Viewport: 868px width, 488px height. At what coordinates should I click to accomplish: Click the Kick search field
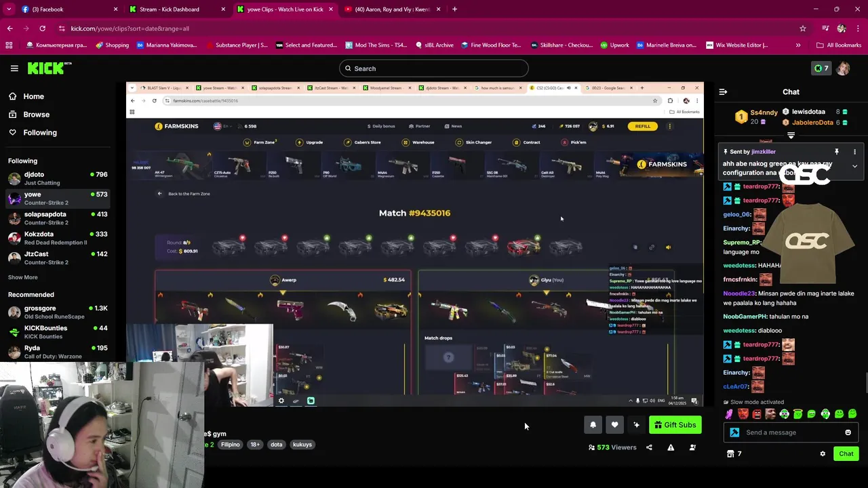pyautogui.click(x=434, y=68)
